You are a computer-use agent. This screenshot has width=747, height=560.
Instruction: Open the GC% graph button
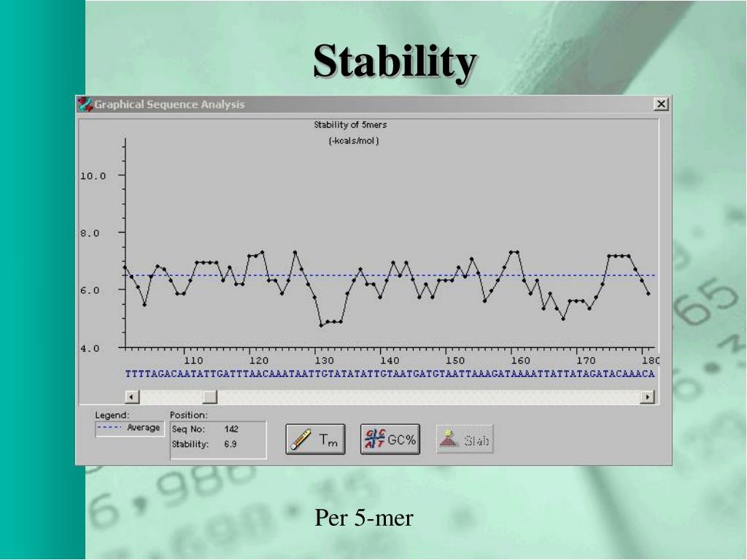point(390,439)
